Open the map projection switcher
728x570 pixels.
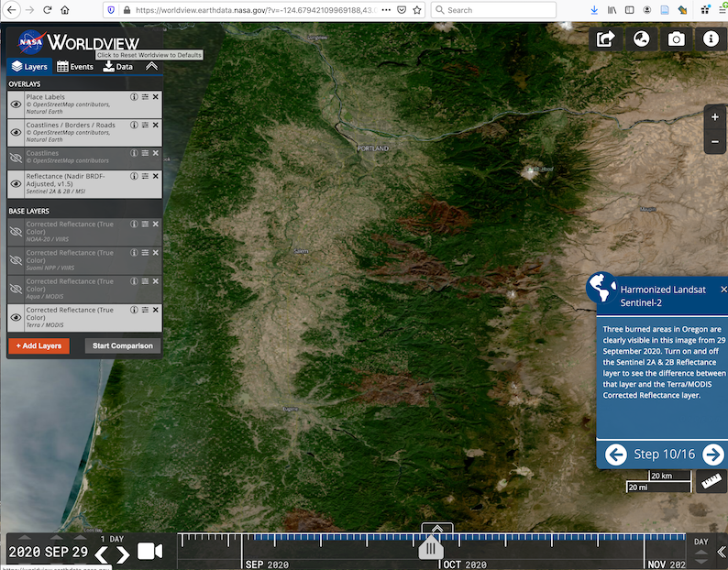click(641, 39)
